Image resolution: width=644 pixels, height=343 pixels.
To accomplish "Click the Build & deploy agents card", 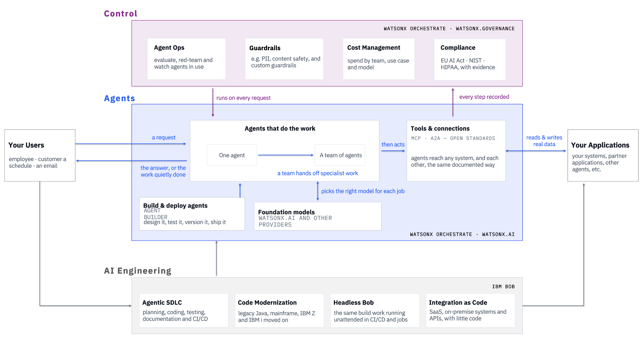I will [x=192, y=214].
